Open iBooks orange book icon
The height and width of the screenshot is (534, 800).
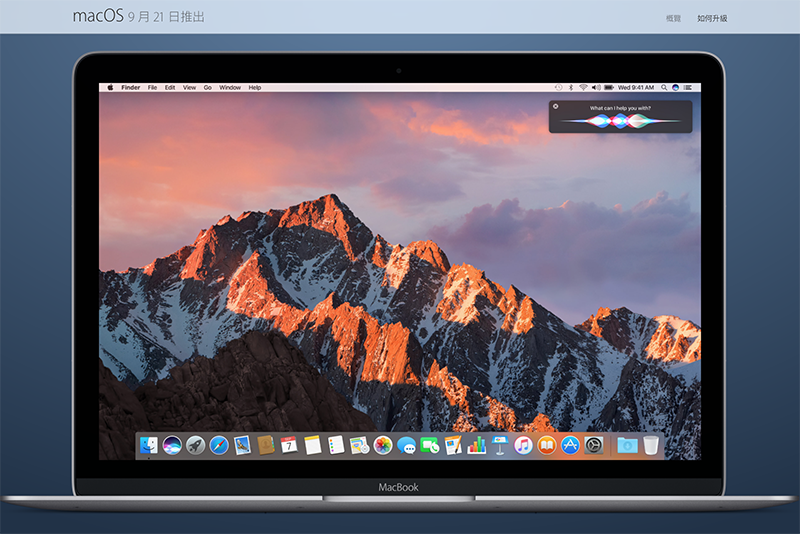click(x=547, y=445)
